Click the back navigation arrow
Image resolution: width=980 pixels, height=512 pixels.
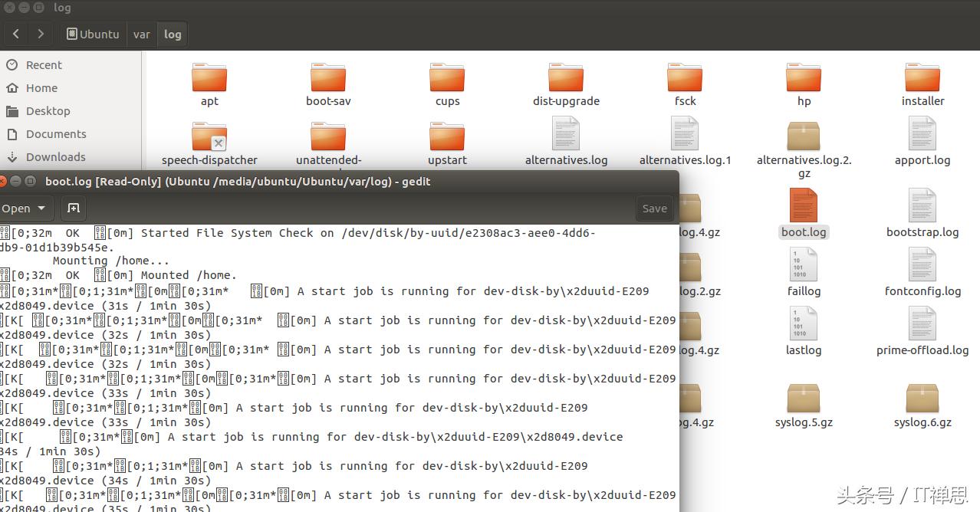[x=15, y=34]
